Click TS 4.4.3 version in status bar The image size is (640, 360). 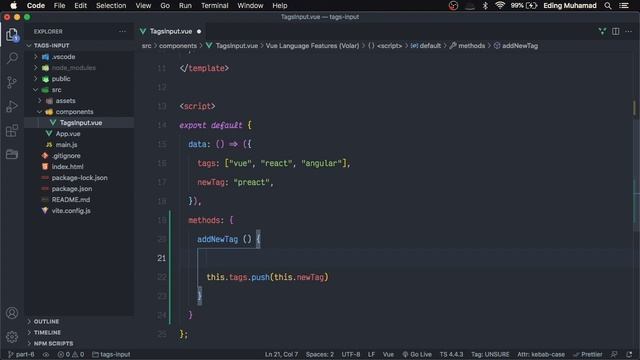tap(451, 354)
